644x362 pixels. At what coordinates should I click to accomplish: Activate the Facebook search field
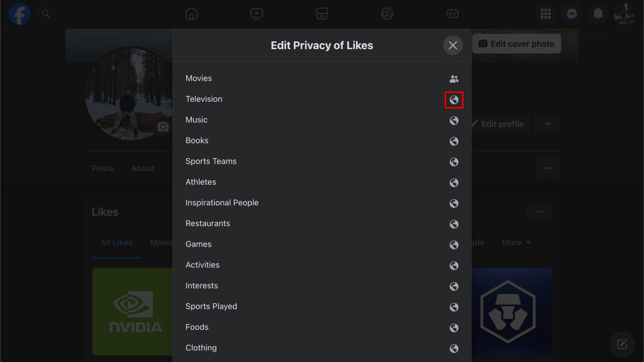click(x=46, y=13)
